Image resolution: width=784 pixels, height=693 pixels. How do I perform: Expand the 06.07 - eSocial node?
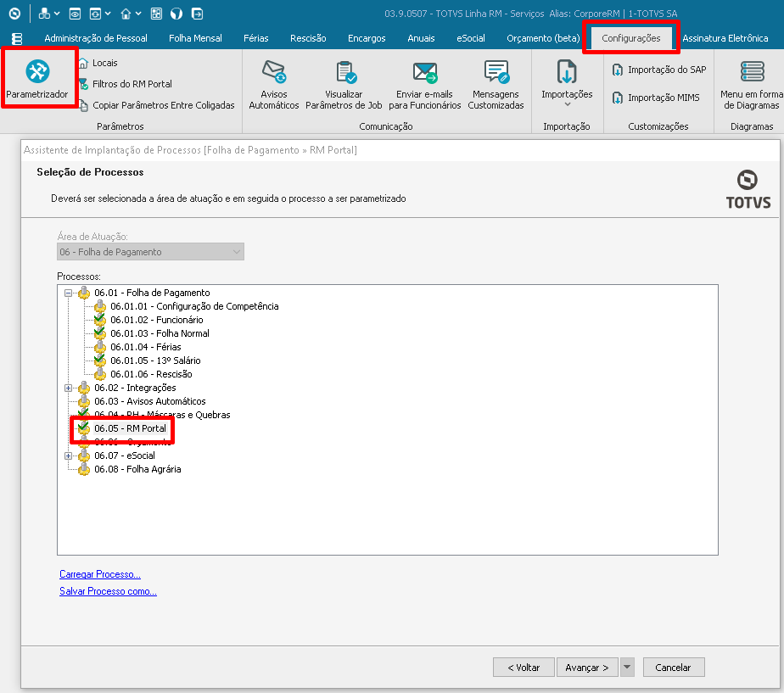coord(68,456)
